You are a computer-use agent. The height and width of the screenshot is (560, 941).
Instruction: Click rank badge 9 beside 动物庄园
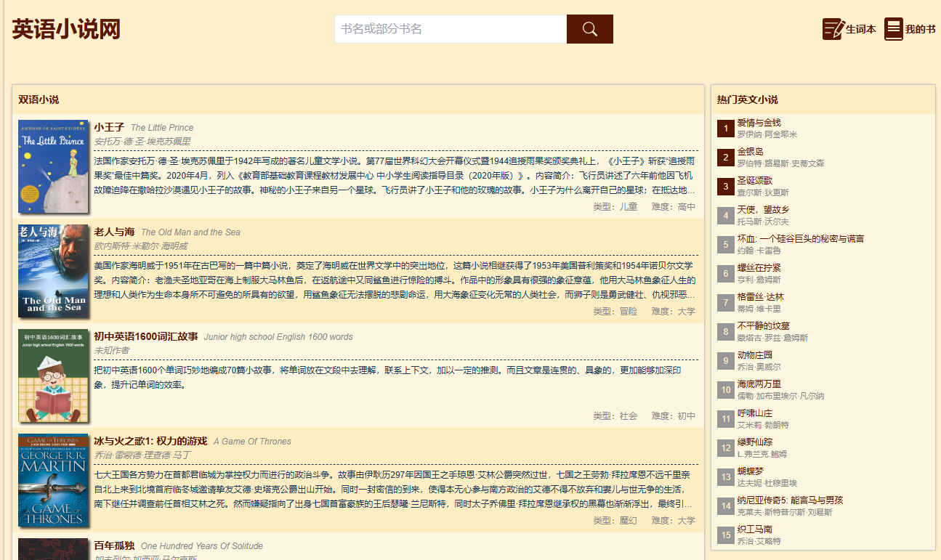coord(725,361)
